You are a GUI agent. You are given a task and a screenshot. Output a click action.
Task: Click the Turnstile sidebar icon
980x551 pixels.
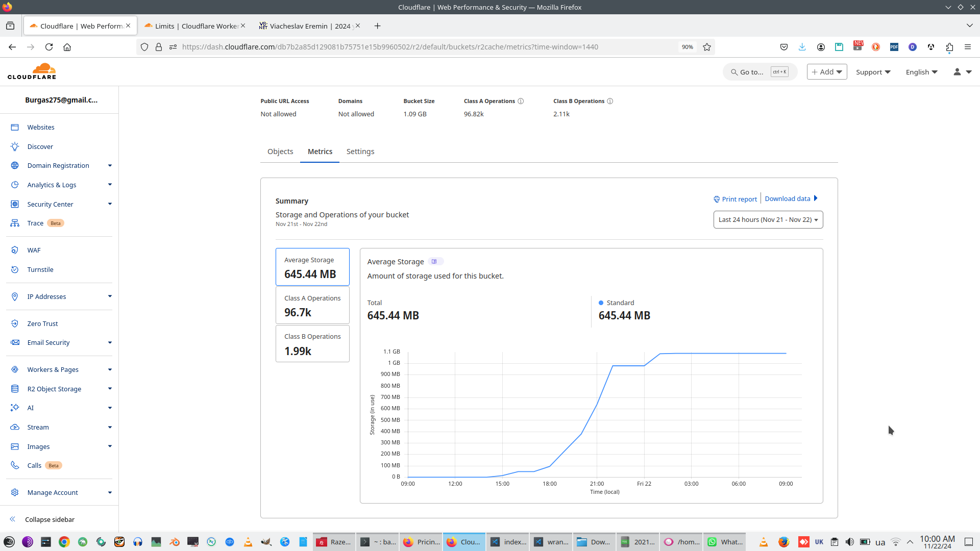(15, 269)
